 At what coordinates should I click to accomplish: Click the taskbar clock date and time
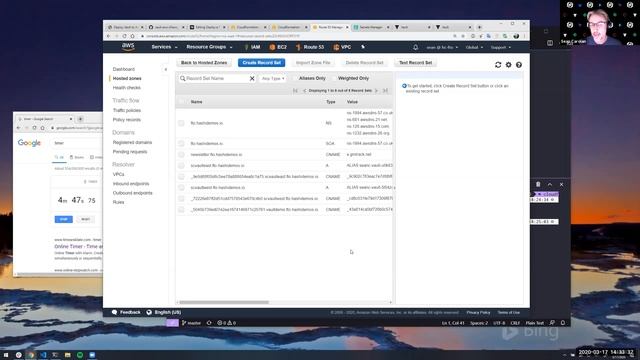coord(606,352)
